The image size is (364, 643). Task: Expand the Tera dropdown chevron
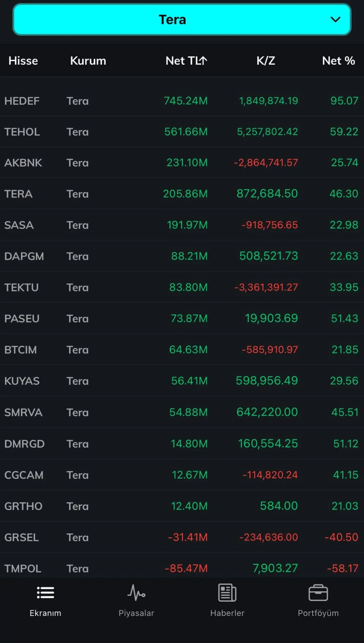pos(336,20)
